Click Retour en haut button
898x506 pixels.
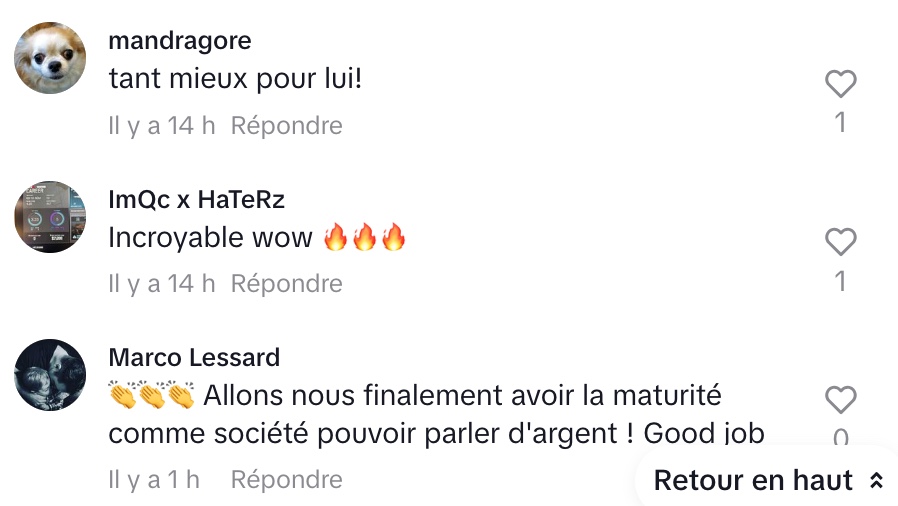coord(767,480)
